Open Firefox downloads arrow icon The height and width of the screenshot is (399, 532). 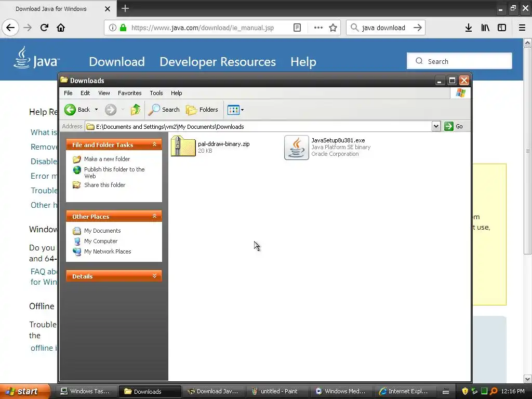(x=469, y=28)
